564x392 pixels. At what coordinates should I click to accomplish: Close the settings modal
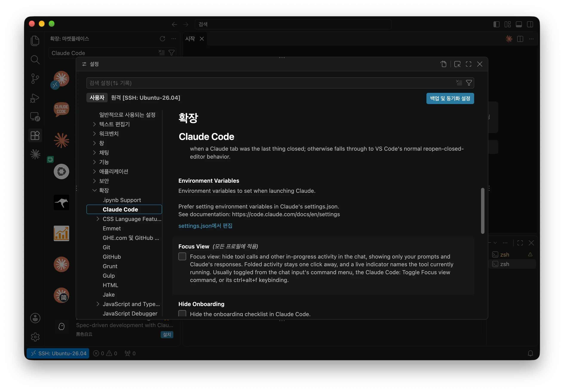click(480, 64)
